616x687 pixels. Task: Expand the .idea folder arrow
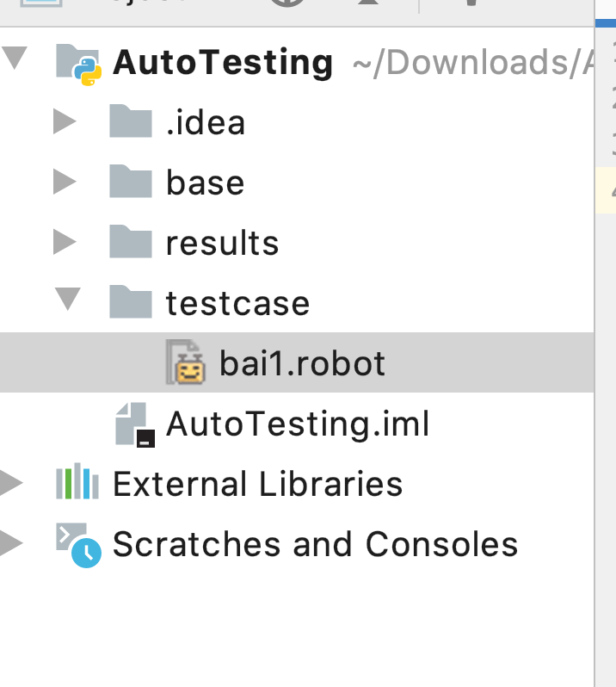tap(65, 122)
